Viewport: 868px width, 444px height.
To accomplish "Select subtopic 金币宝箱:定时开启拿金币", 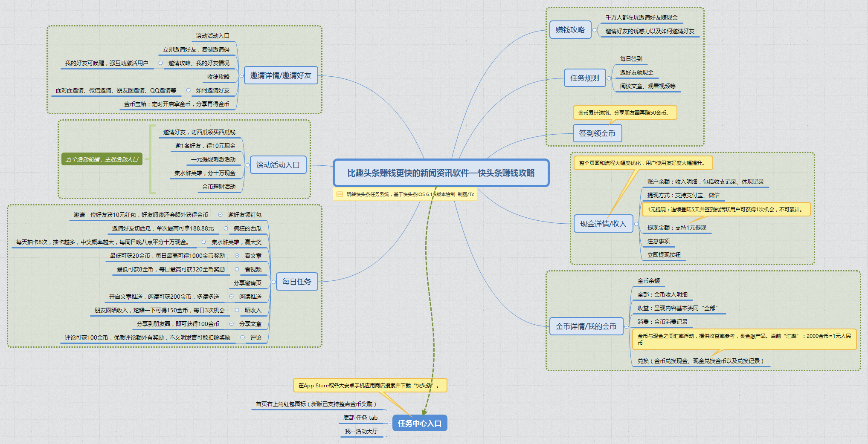I will point(177,104).
